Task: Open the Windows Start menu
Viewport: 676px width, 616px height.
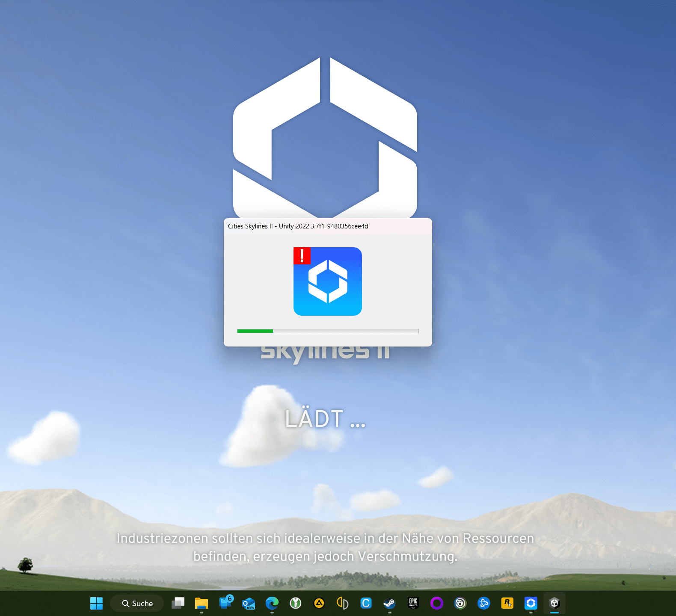Action: click(97, 603)
